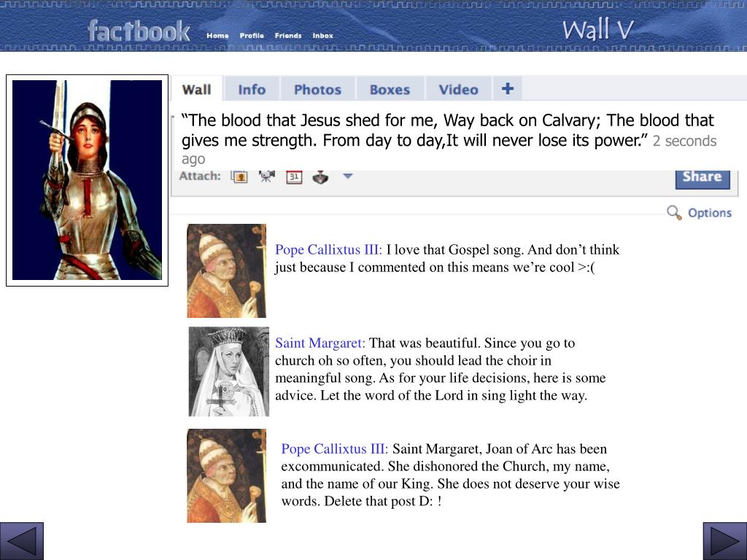
Task: Go to next slide with right arrow
Action: pyautogui.click(x=724, y=541)
